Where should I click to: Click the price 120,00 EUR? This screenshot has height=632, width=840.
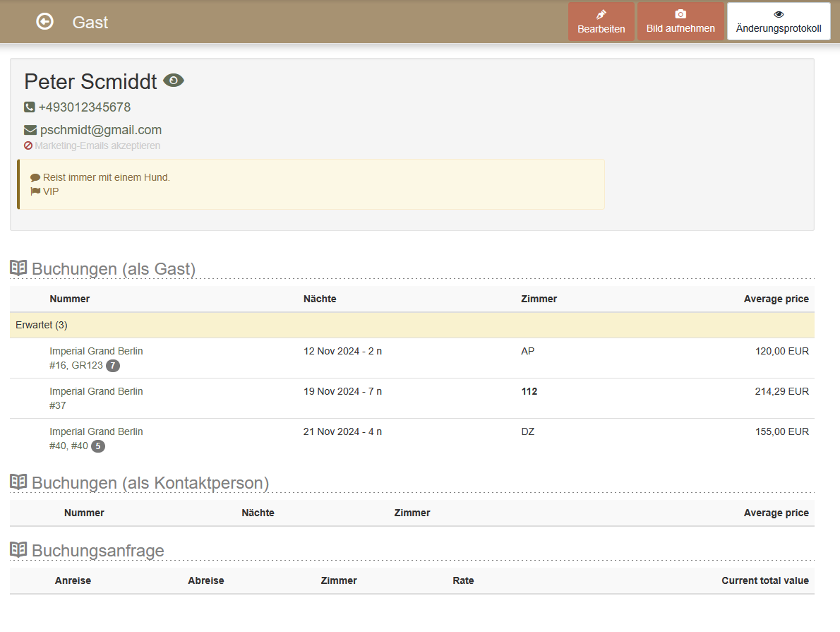coord(782,351)
